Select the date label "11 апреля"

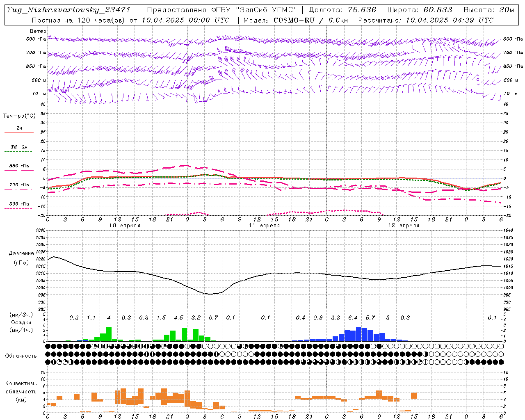[x=264, y=226]
